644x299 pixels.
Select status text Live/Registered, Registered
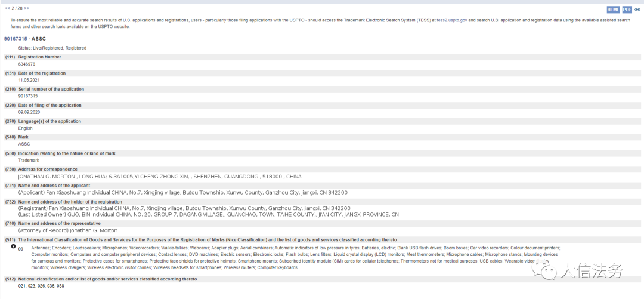coord(52,48)
